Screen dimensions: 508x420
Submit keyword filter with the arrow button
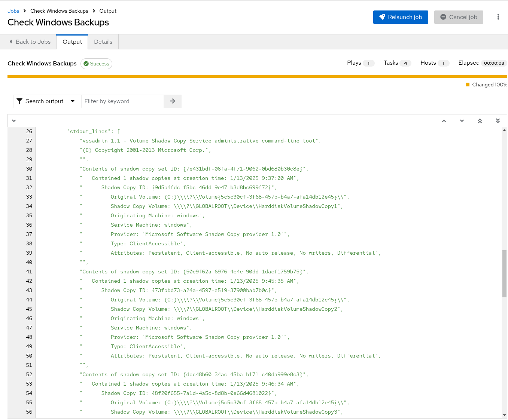[173, 101]
